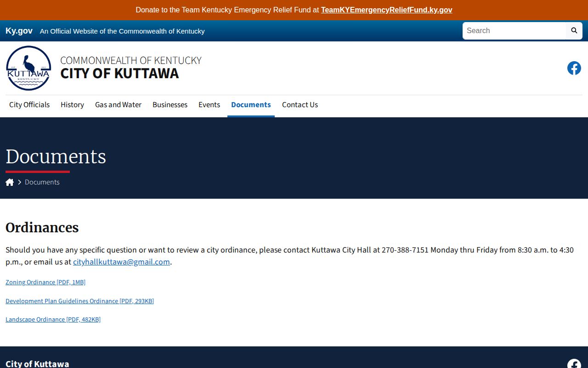Select the Documents navigation tab
This screenshot has height=368, width=588.
251,105
